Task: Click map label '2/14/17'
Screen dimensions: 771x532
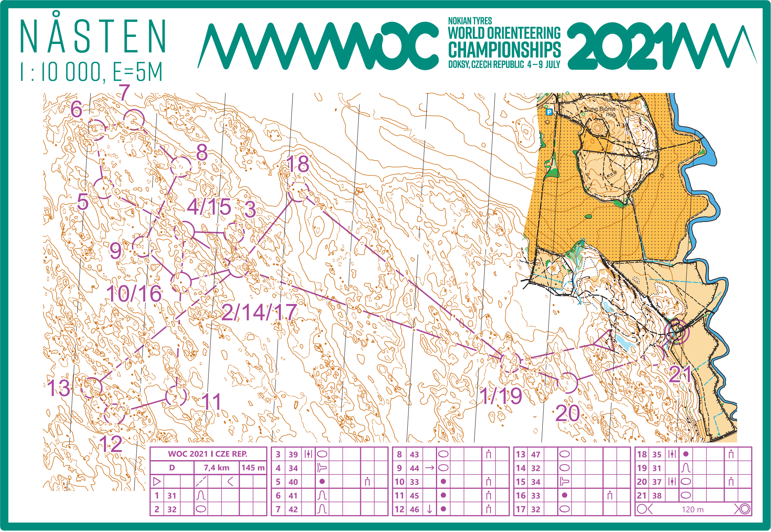Action: [259, 312]
